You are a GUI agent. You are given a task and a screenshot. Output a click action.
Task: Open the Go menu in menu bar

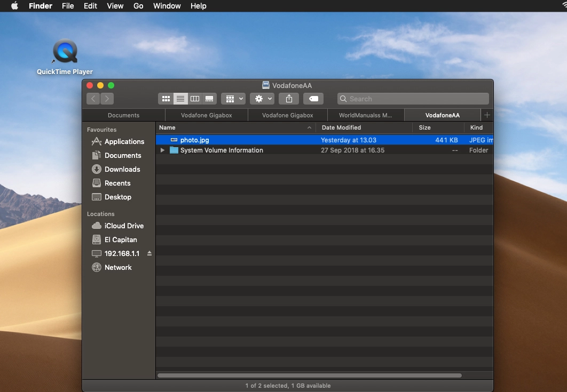click(x=138, y=6)
